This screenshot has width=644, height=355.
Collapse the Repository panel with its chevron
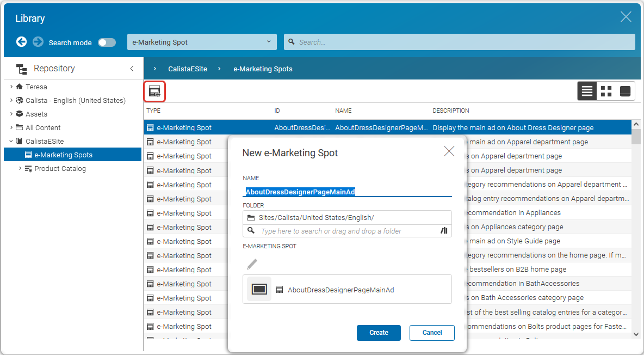(132, 69)
